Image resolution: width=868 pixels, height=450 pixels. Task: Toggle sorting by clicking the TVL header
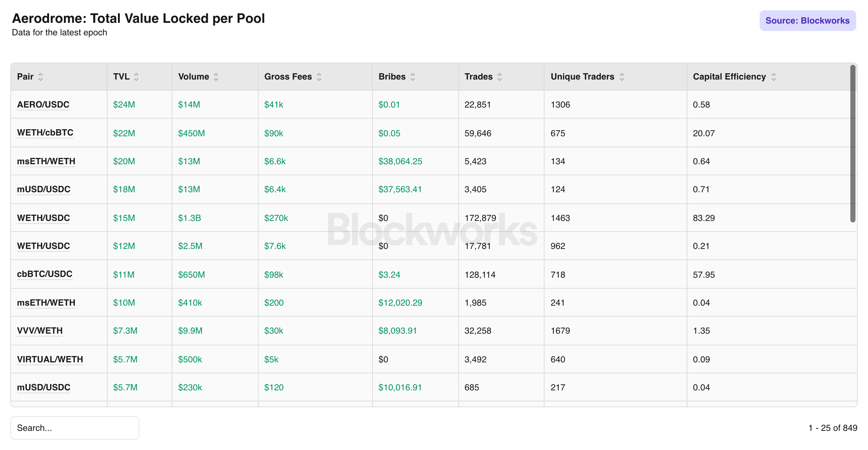120,77
